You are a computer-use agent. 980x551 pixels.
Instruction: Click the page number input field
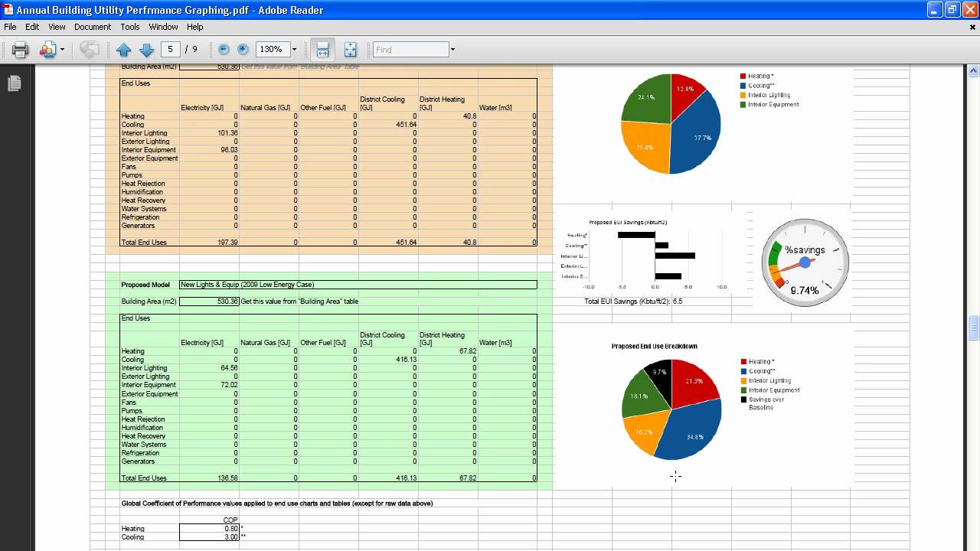pyautogui.click(x=171, y=49)
